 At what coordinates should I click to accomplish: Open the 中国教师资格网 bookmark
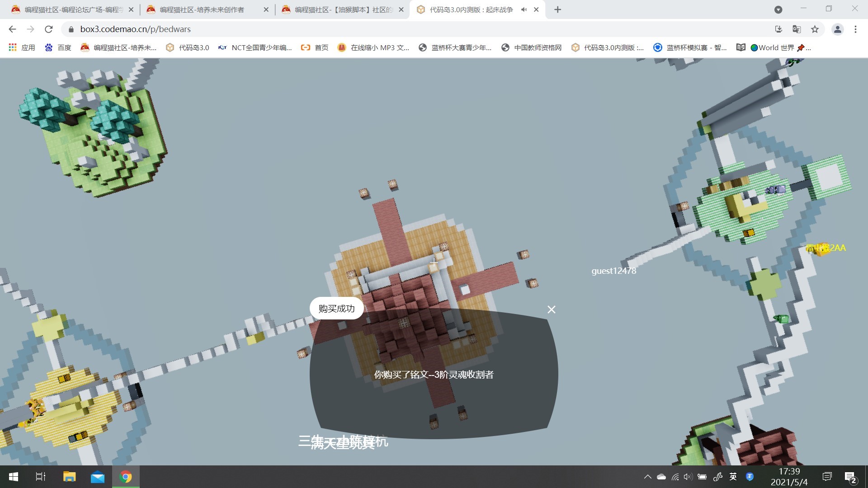pos(531,47)
